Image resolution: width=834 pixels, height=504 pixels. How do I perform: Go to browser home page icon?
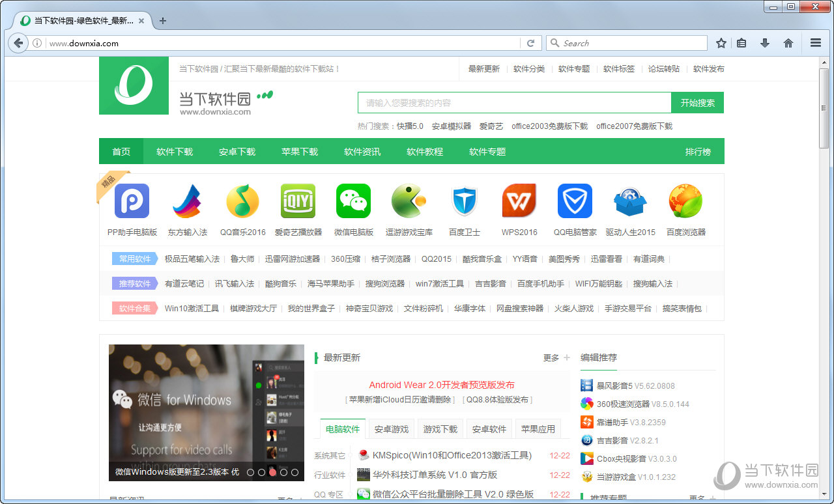click(x=788, y=43)
